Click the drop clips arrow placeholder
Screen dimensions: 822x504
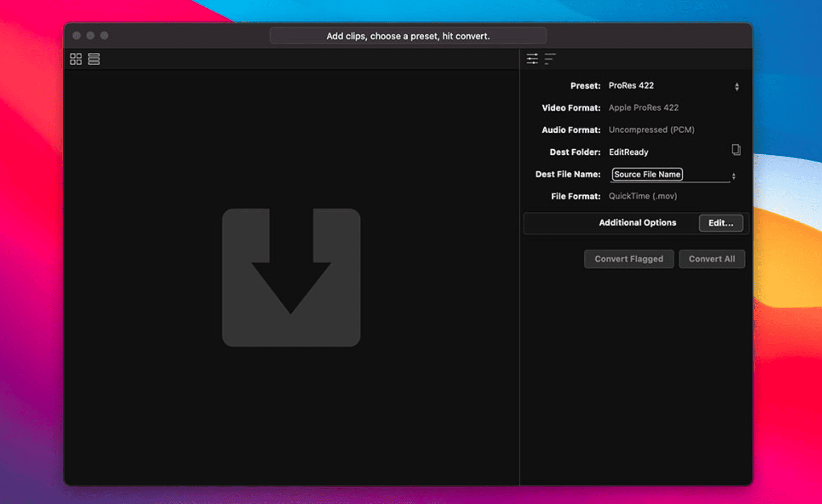291,278
